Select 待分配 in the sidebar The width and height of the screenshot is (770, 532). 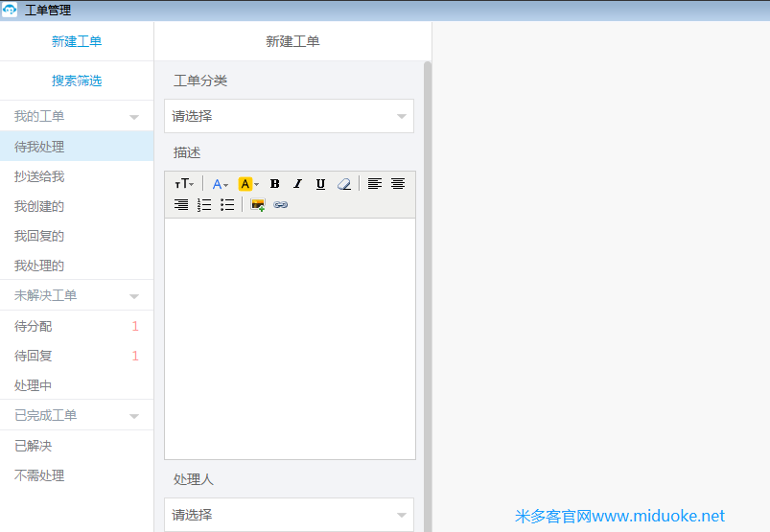pos(34,326)
